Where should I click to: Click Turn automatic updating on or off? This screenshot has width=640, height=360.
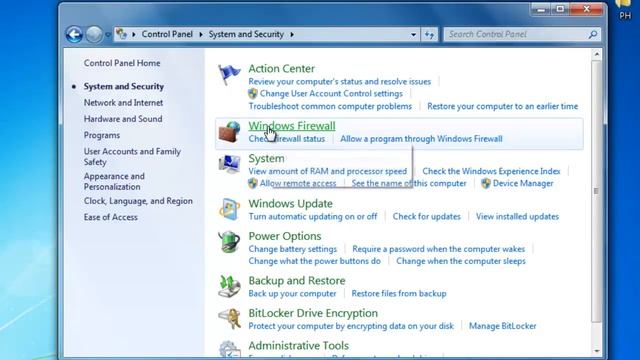point(313,217)
